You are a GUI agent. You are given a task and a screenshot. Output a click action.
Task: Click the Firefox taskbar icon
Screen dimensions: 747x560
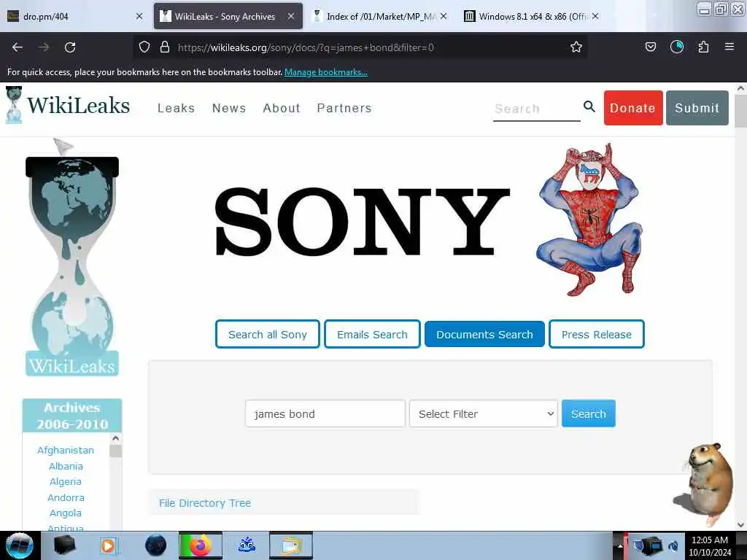[201, 545]
